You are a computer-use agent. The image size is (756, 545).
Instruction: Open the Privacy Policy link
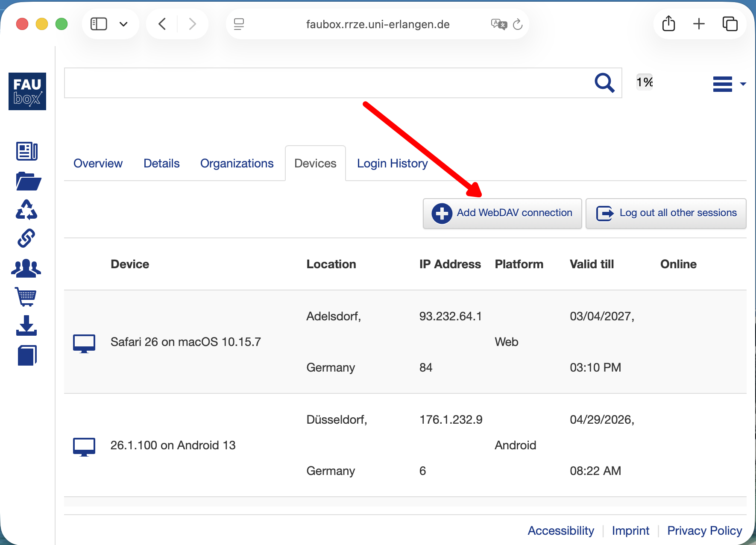pos(704,530)
